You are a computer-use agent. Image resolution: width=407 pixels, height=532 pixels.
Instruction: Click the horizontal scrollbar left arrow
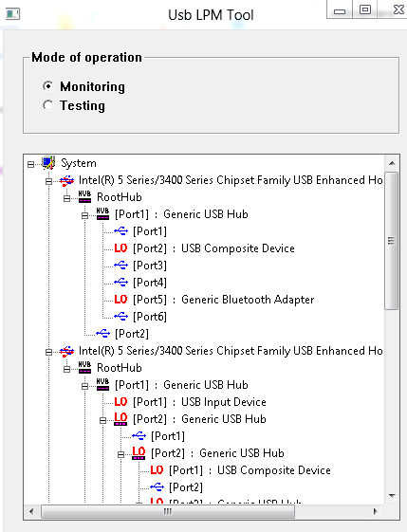click(x=31, y=511)
